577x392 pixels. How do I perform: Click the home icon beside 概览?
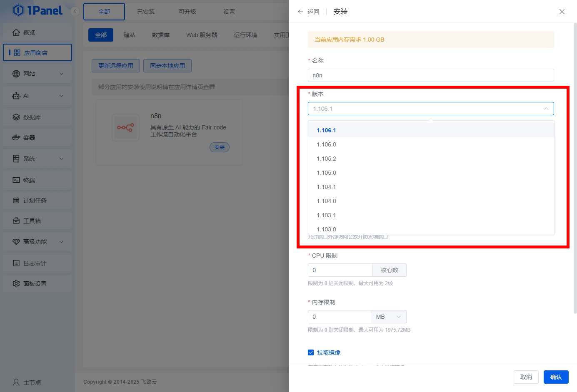pyautogui.click(x=16, y=32)
